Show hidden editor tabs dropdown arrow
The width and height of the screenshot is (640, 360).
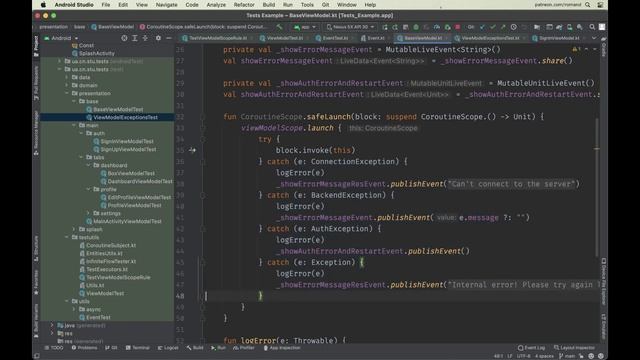click(594, 38)
